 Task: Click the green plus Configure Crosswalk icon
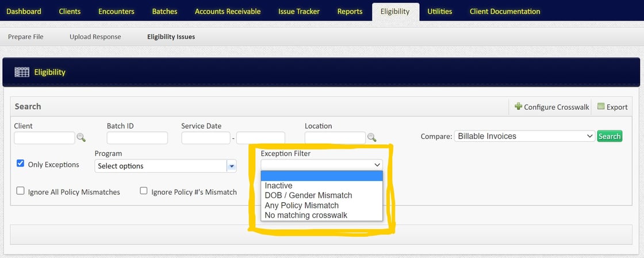(518, 106)
